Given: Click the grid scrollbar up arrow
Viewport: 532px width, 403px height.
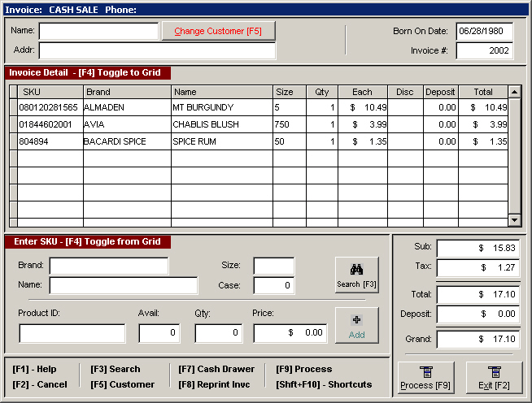Looking at the screenshot, I should click(x=515, y=92).
